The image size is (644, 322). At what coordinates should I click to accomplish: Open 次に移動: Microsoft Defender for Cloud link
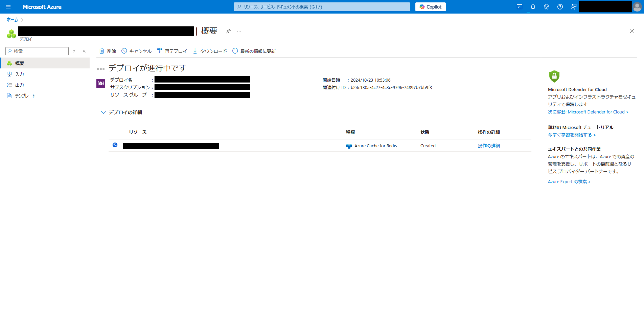pos(588,112)
